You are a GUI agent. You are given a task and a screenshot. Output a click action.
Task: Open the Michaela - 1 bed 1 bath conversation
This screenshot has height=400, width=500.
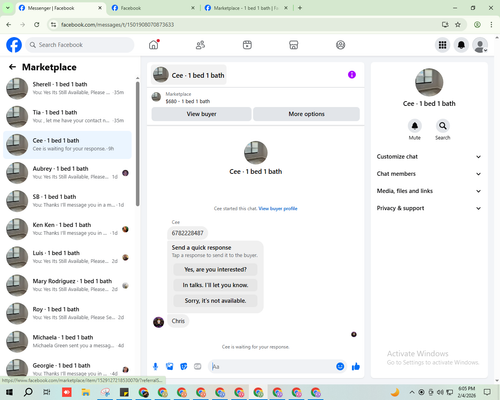[x=68, y=342]
